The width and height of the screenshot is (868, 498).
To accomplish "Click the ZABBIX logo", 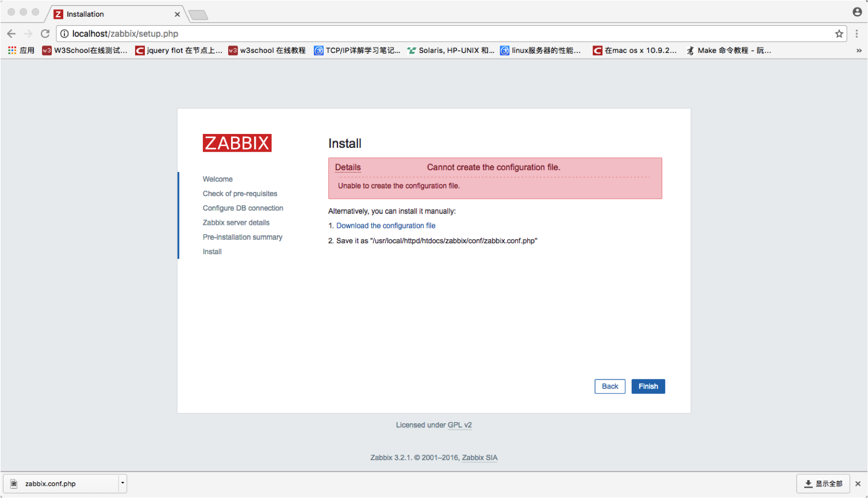I will pos(237,143).
